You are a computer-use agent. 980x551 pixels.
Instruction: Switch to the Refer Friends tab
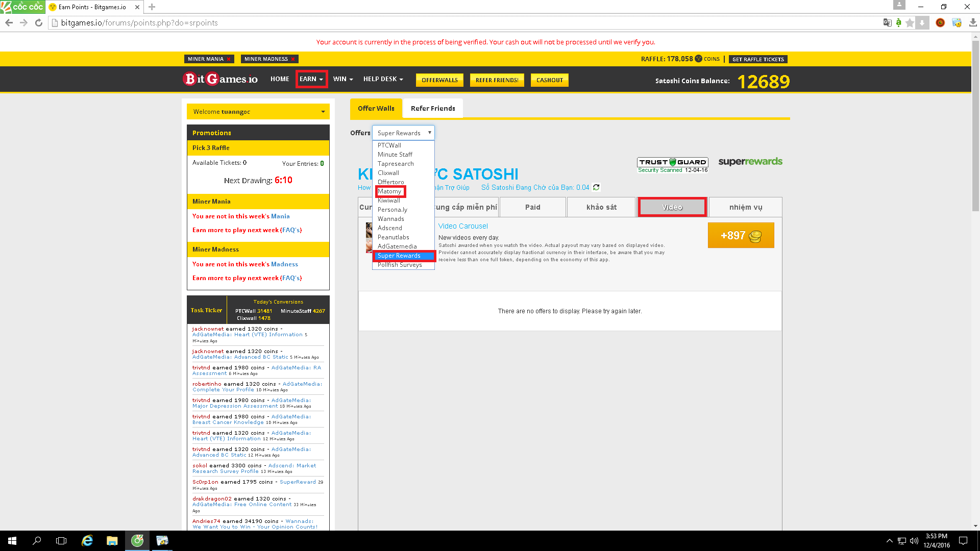432,108
